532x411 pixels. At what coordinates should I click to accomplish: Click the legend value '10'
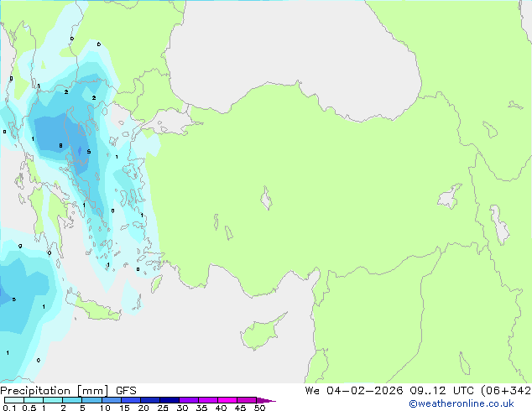coord(105,408)
